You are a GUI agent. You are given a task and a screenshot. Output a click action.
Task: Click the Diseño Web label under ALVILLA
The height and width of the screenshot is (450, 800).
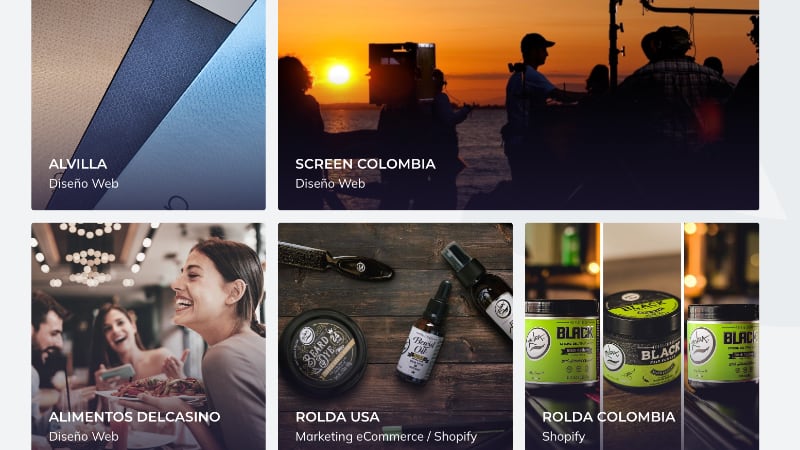pos(84,183)
